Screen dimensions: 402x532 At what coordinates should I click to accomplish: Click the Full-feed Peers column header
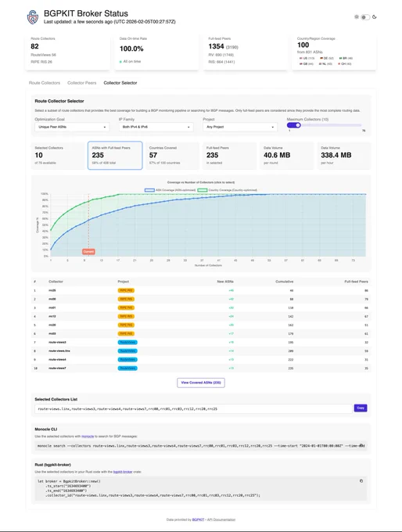point(356,282)
